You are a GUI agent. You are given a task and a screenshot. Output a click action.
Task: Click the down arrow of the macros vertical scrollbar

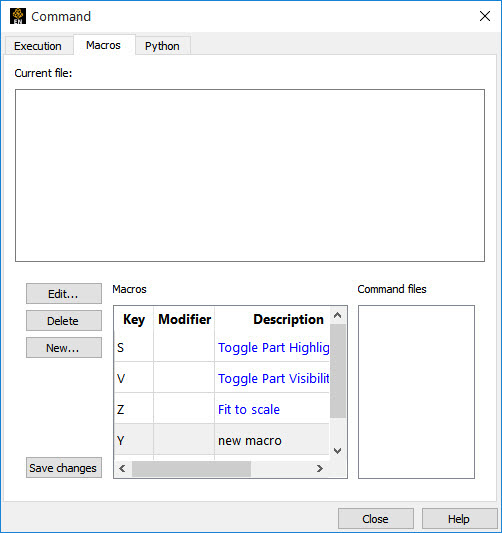click(337, 451)
